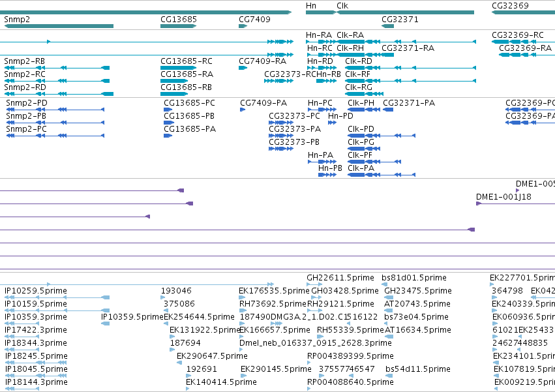Image resolution: width=555 pixels, height=392 pixels.
Task: Click the Hn-RA transcript label
Action: pyautogui.click(x=319, y=35)
